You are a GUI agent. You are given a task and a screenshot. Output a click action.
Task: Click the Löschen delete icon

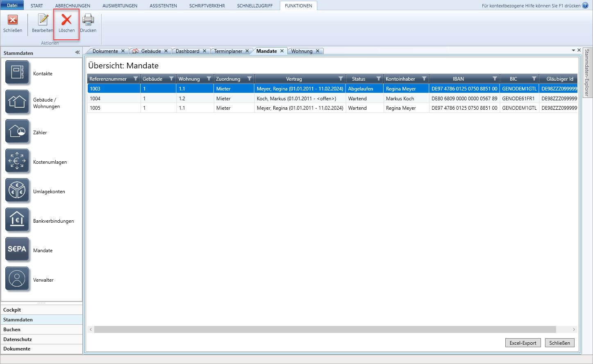[66, 20]
